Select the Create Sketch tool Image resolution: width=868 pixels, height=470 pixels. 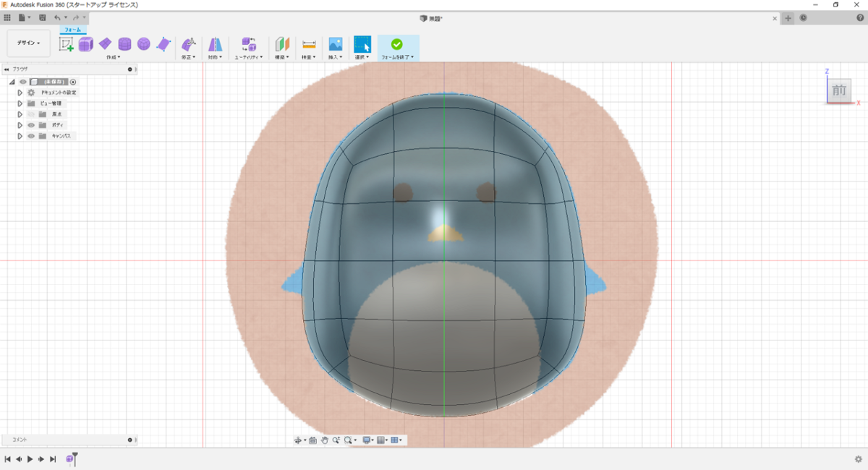[x=67, y=44]
